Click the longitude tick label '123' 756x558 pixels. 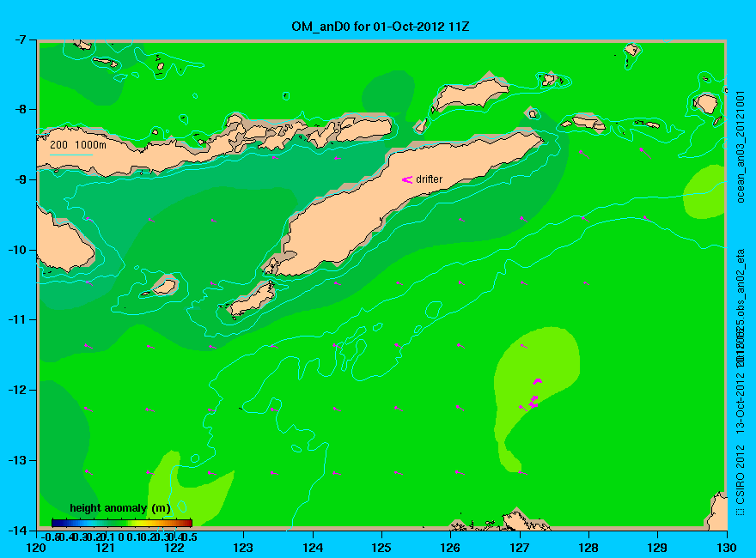pyautogui.click(x=243, y=548)
